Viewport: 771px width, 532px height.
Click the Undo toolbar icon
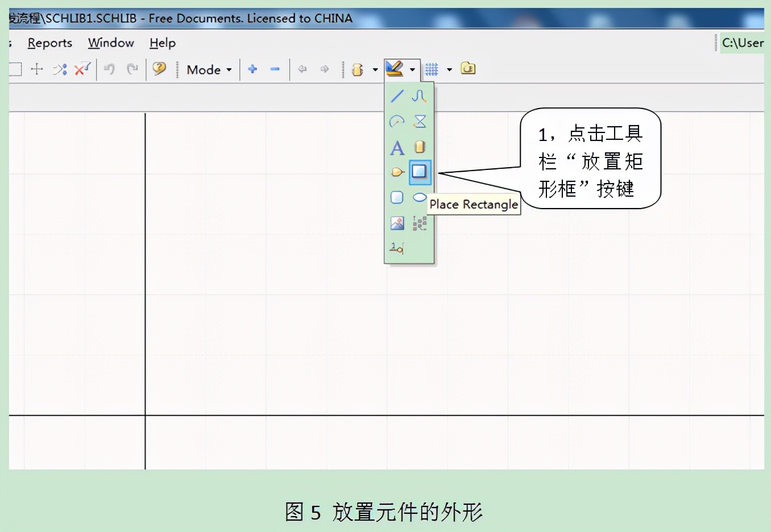(x=109, y=69)
